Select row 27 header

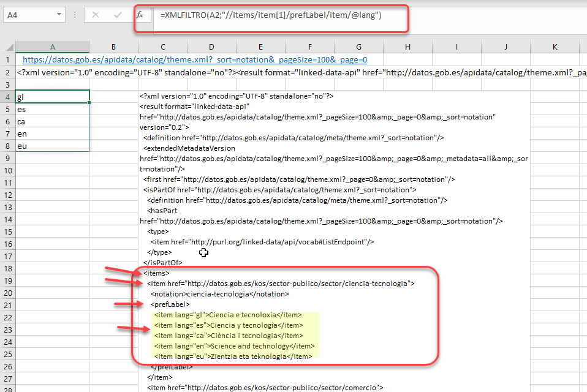(x=7, y=379)
